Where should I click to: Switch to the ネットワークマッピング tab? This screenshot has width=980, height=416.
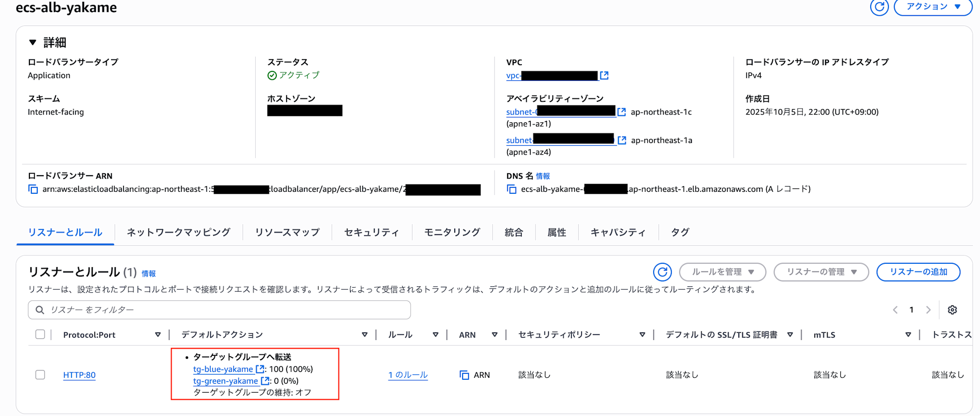[x=178, y=232]
